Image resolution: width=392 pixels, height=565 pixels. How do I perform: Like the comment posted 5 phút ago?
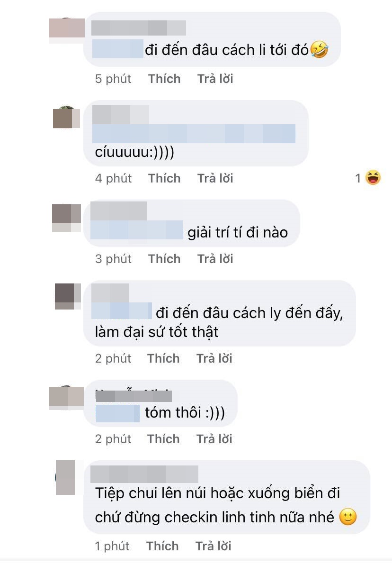[164, 79]
